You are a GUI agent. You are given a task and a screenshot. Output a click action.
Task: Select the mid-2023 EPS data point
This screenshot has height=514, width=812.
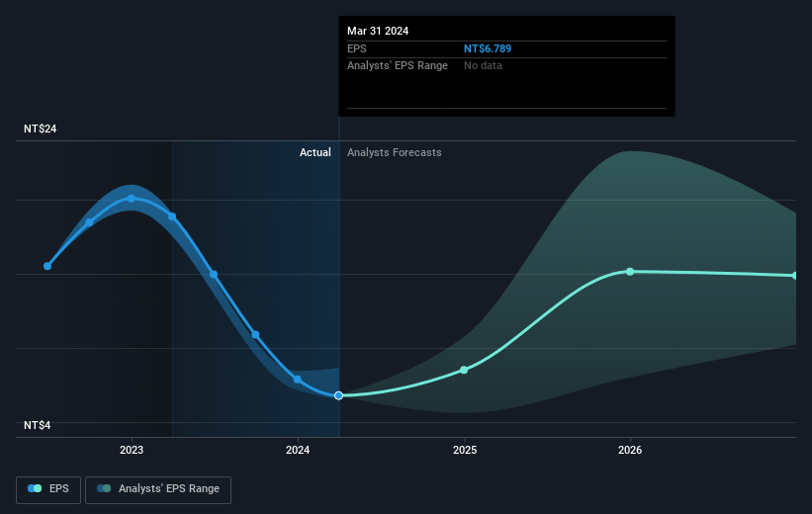coord(214,275)
